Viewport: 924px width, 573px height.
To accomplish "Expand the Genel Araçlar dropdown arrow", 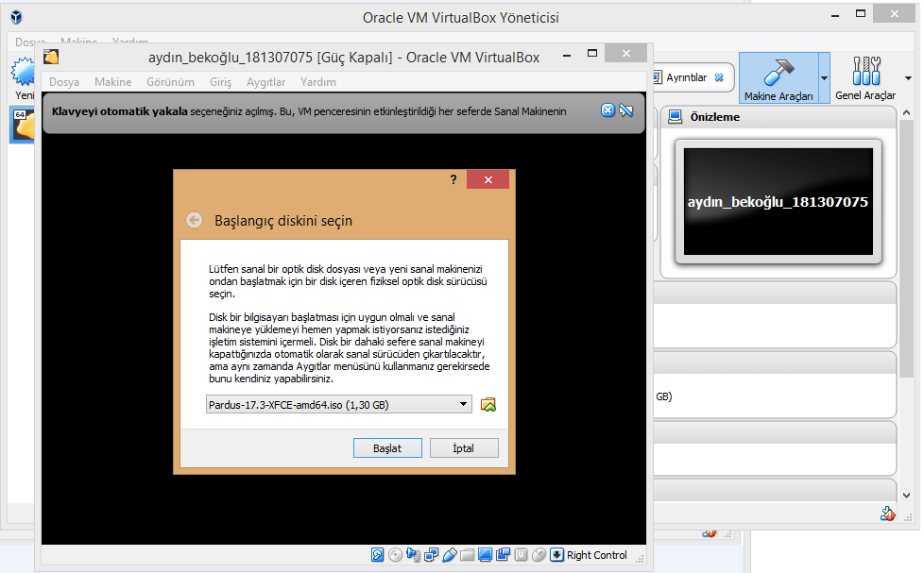I will point(908,78).
